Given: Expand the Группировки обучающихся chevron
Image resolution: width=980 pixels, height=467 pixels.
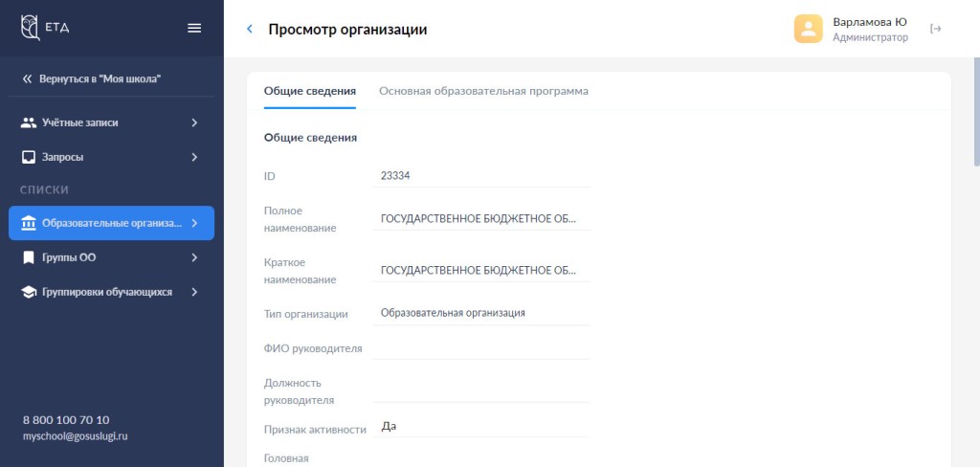Looking at the screenshot, I should (194, 292).
